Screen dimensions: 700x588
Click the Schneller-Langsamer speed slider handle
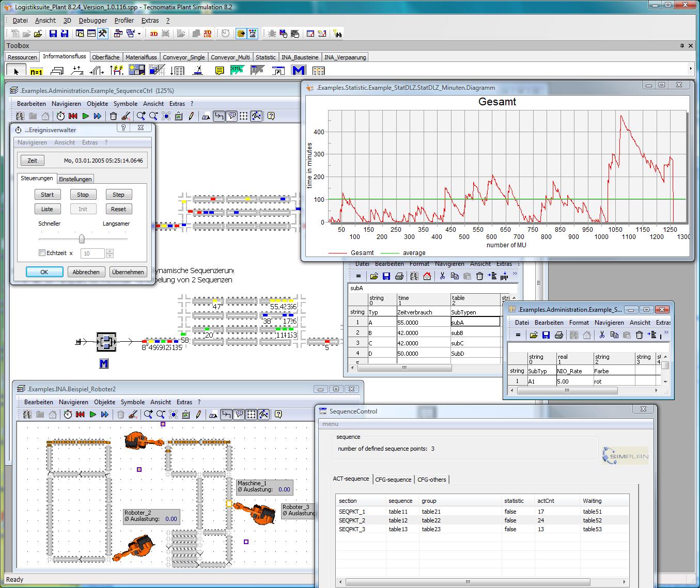pyautogui.click(x=82, y=239)
